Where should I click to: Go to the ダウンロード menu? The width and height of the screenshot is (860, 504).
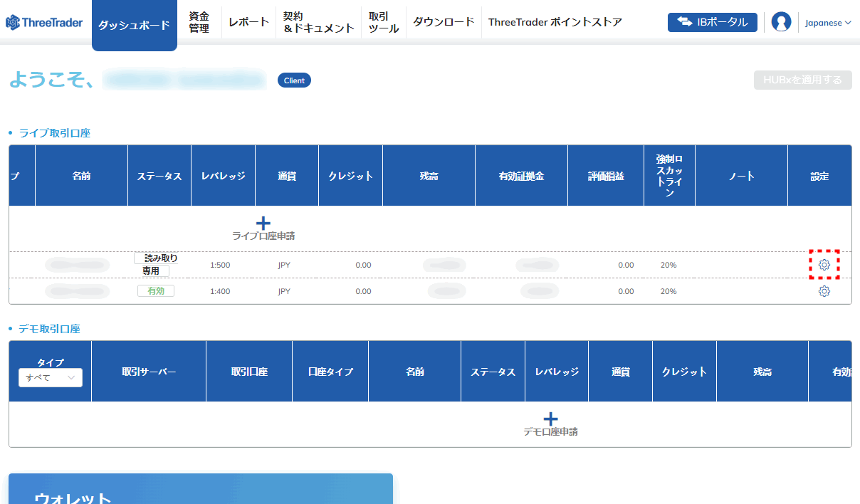pyautogui.click(x=444, y=22)
